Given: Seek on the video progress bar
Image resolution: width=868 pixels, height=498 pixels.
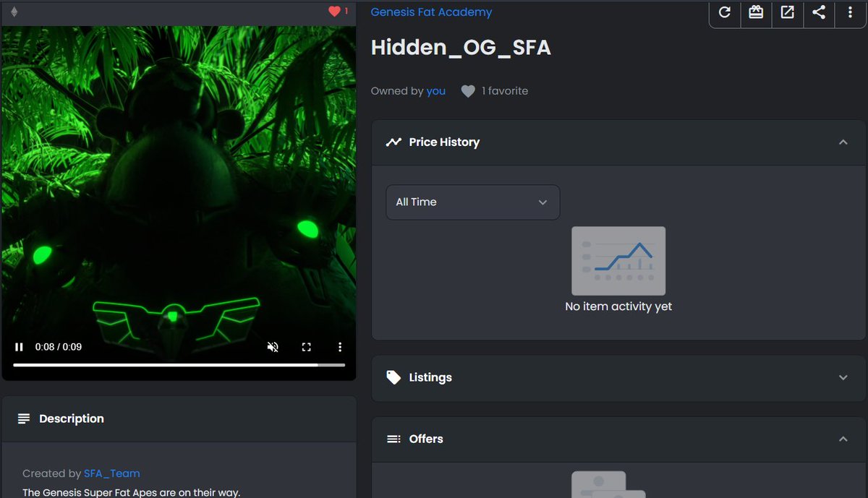Looking at the screenshot, I should [x=179, y=365].
